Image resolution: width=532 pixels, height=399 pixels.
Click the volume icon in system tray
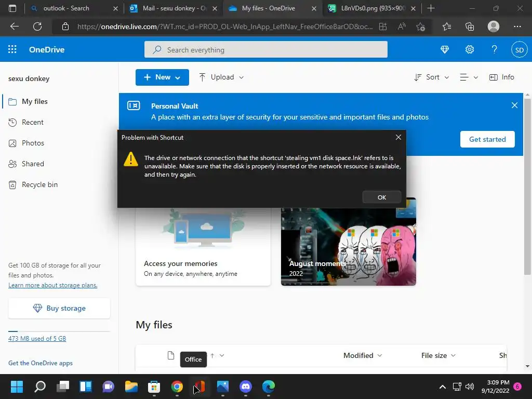click(x=470, y=387)
